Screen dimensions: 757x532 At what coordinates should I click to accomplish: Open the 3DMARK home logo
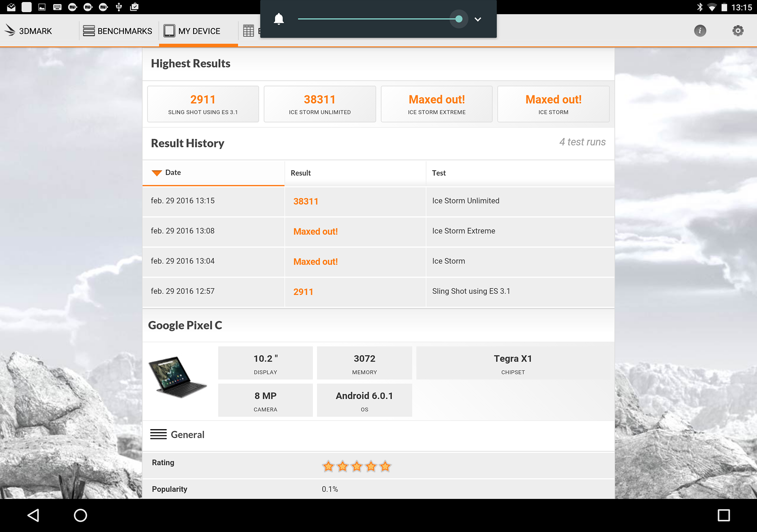click(28, 31)
